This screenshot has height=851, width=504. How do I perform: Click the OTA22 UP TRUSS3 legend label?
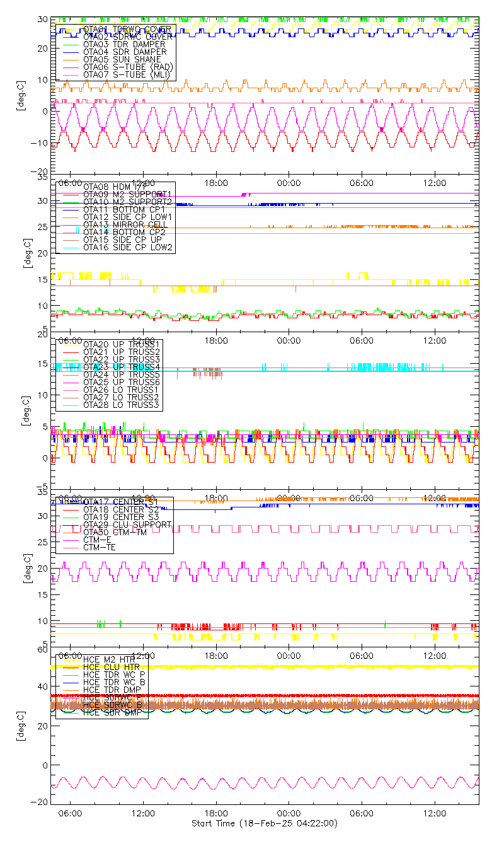click(122, 359)
